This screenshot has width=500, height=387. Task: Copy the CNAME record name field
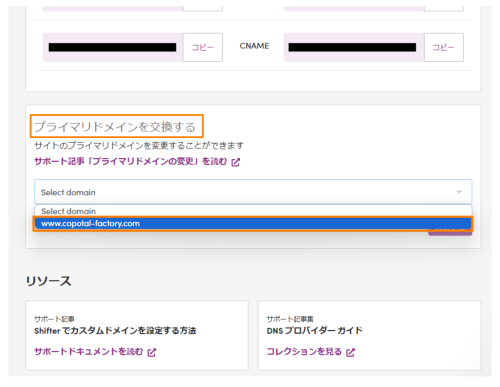tap(203, 47)
